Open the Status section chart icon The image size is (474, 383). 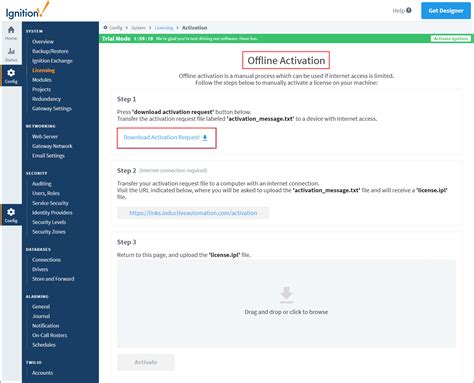coord(11,51)
